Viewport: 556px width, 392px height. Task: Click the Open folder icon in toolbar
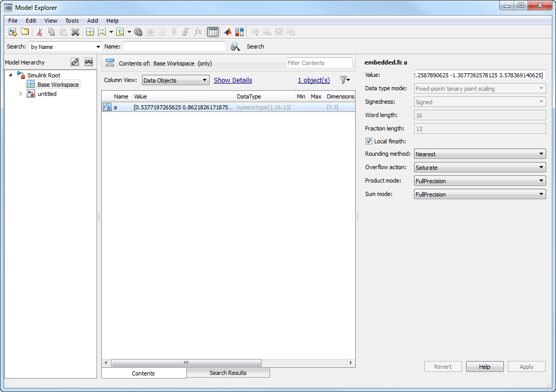coord(25,32)
